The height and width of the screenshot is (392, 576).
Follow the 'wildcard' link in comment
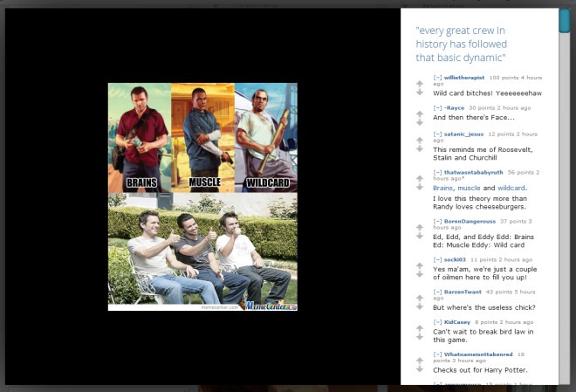(x=511, y=188)
